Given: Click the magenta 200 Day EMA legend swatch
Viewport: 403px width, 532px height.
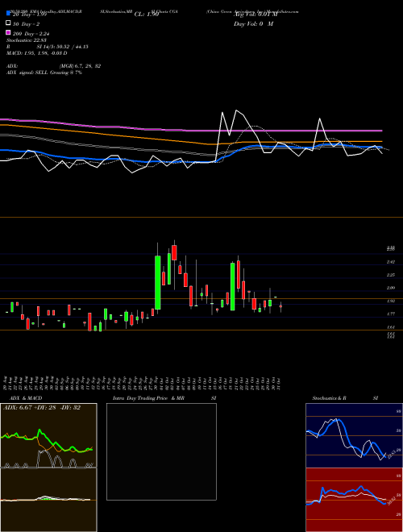Looking at the screenshot, I should (x=8, y=32).
